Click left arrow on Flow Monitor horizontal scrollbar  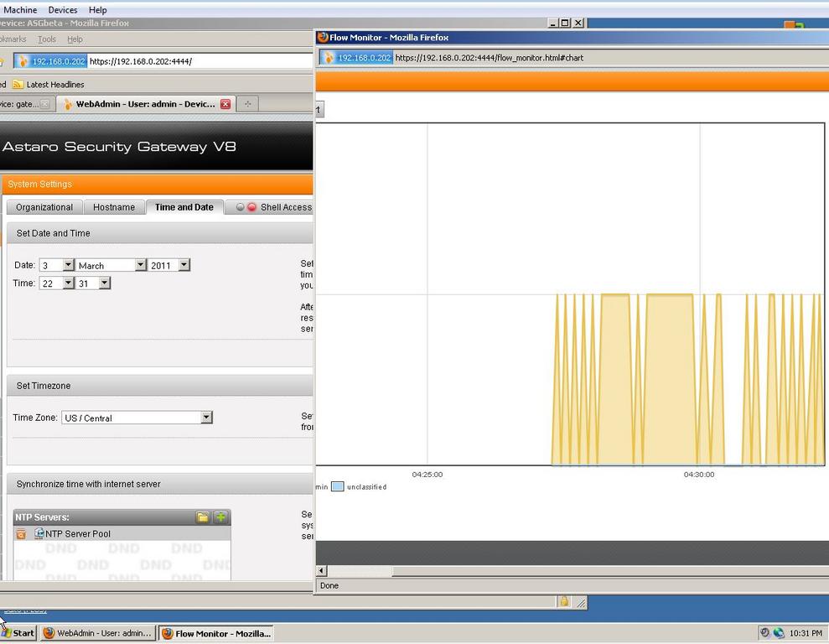[322, 571]
